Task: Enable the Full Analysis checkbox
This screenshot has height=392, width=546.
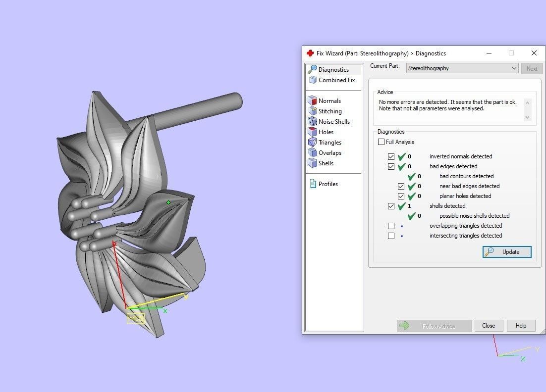Action: coord(382,142)
